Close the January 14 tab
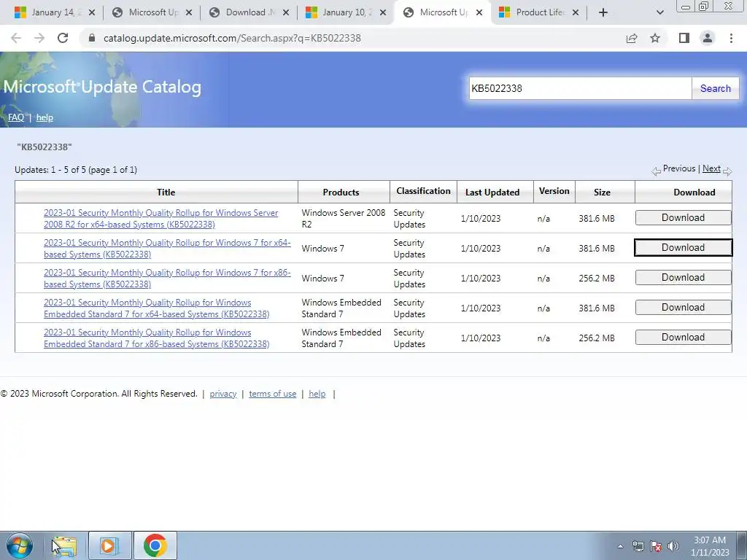The height and width of the screenshot is (560, 747). 92,12
